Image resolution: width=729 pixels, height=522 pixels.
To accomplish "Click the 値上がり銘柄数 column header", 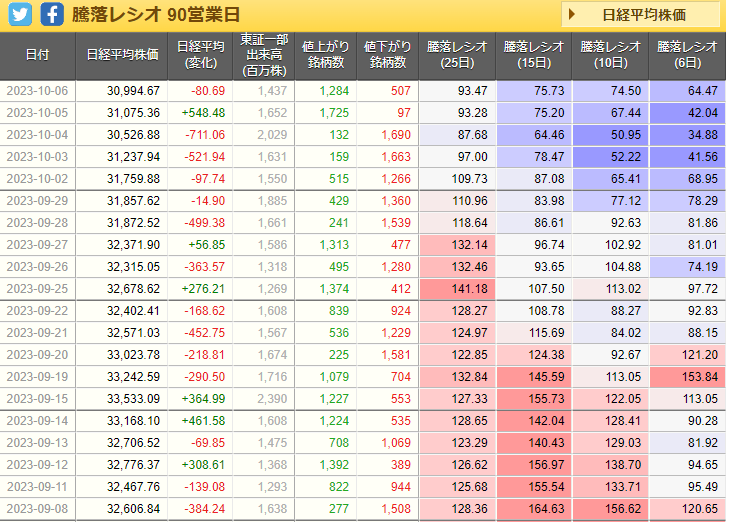I will [x=326, y=55].
